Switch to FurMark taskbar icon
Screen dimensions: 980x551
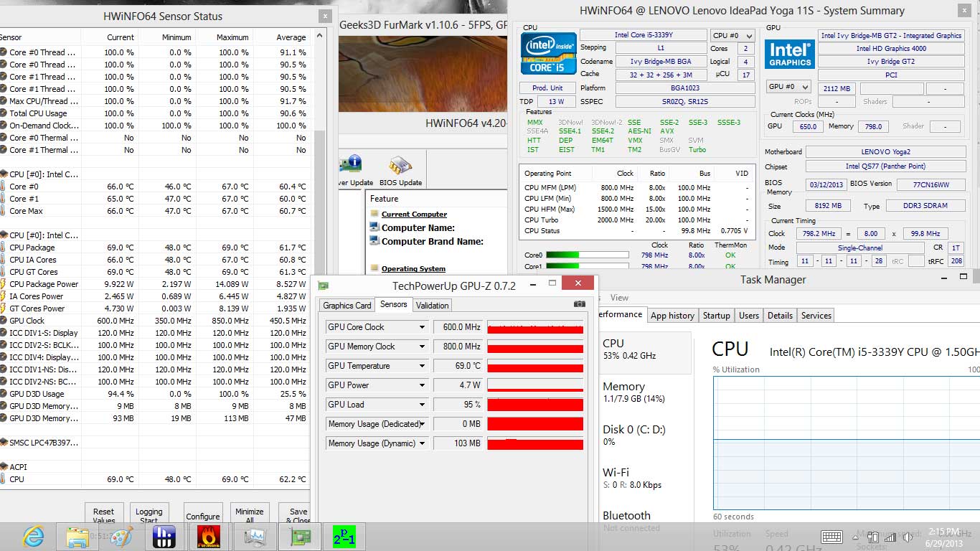(x=209, y=537)
